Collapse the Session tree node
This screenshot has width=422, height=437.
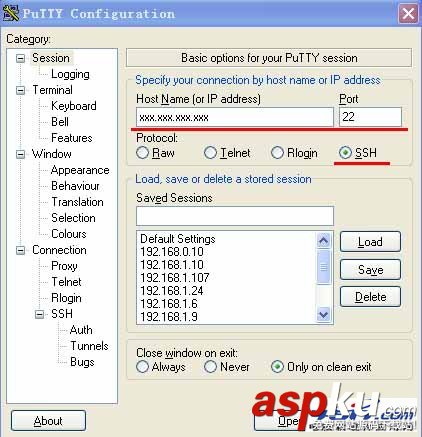tap(21, 58)
